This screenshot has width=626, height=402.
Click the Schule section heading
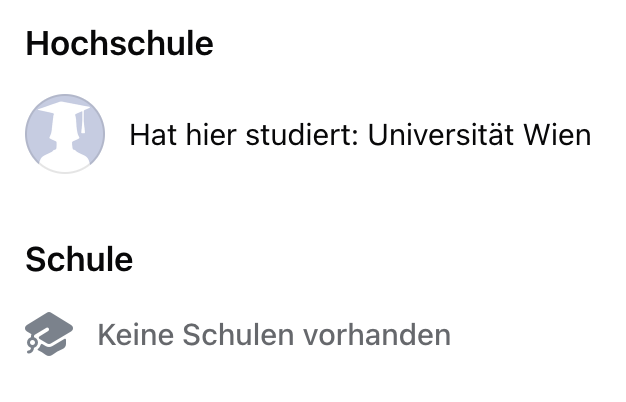[79, 259]
